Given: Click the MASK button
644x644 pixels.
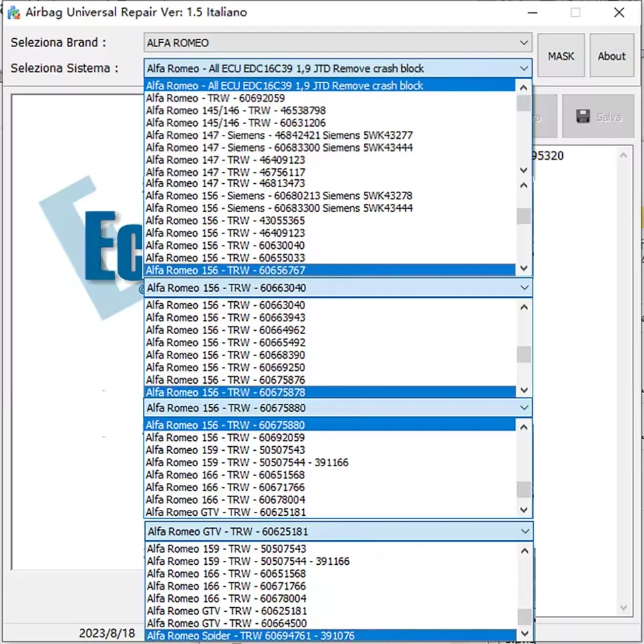Looking at the screenshot, I should pyautogui.click(x=561, y=56).
